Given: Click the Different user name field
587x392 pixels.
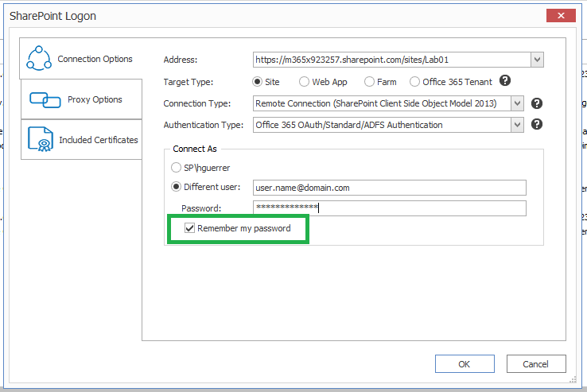Looking at the screenshot, I should point(389,188).
